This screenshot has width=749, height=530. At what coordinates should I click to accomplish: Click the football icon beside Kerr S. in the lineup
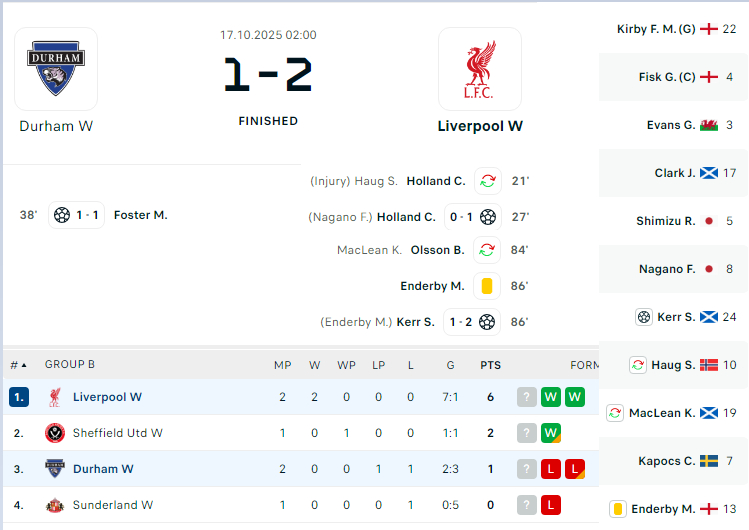click(644, 317)
